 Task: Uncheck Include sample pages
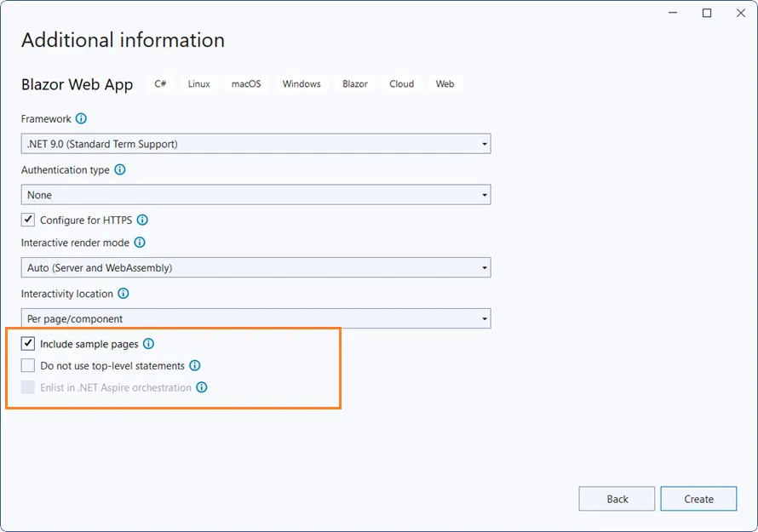[x=27, y=343]
